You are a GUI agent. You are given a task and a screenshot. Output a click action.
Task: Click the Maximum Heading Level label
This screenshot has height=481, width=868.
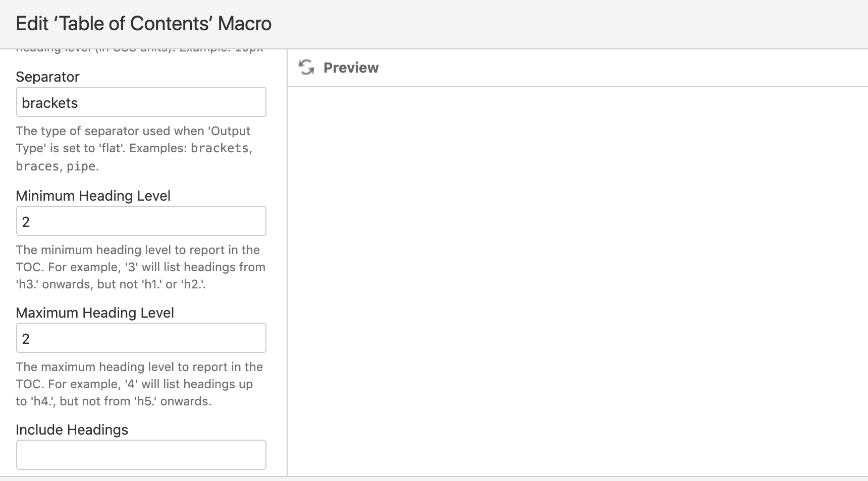pyautogui.click(x=95, y=313)
